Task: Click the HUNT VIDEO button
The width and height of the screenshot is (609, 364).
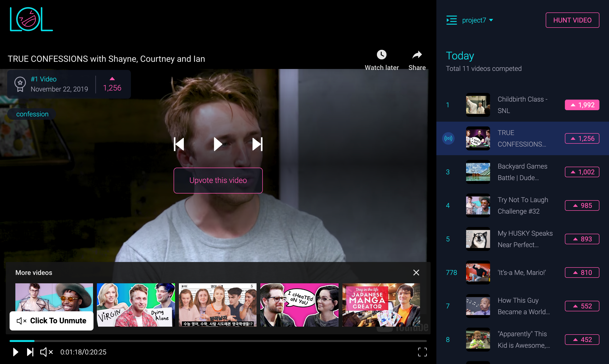Action: 572,20
